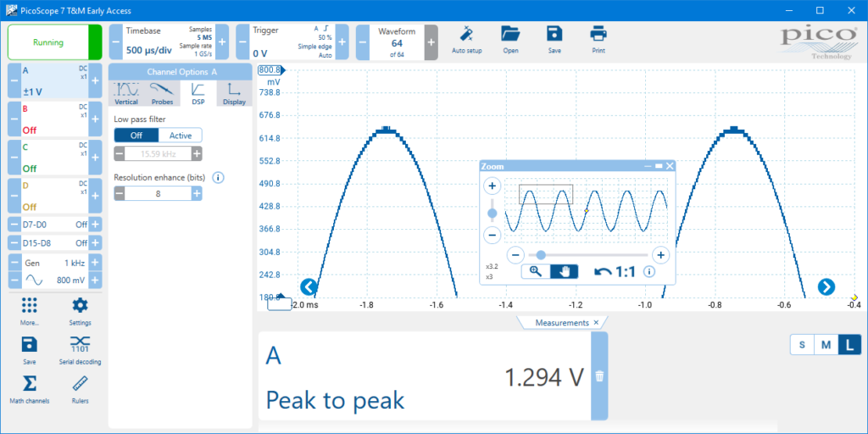The height and width of the screenshot is (434, 868).
Task: Click the horizontal zoom plus in the Zoom window
Action: (x=660, y=255)
